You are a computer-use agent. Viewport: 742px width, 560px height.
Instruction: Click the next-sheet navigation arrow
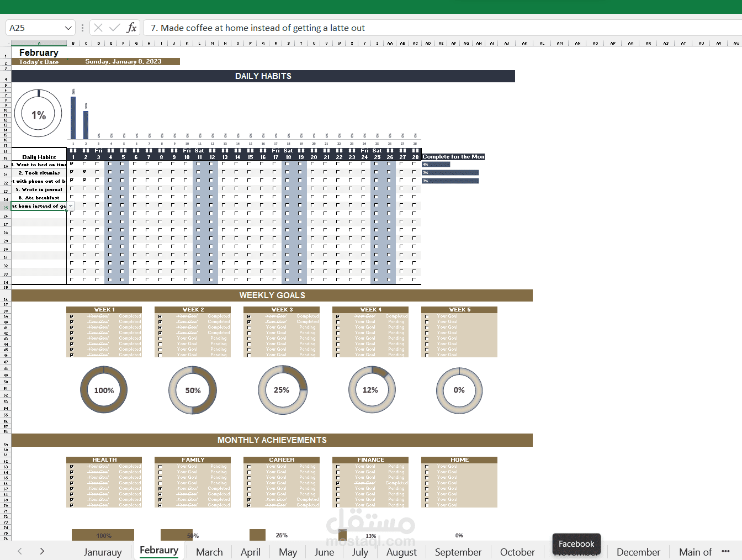(x=42, y=551)
